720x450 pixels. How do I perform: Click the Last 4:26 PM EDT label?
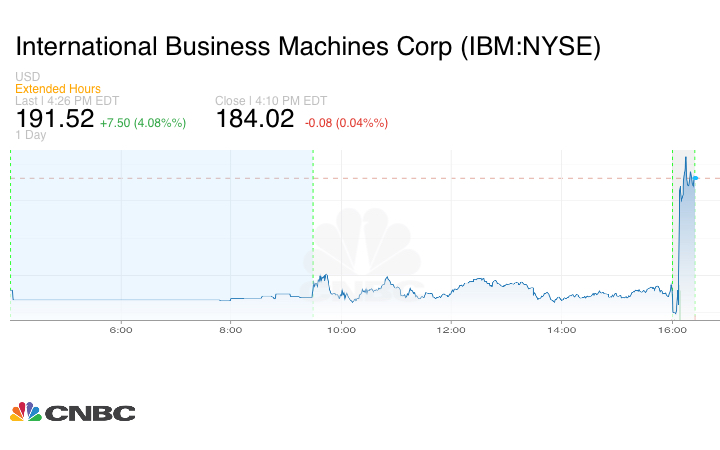pos(65,101)
